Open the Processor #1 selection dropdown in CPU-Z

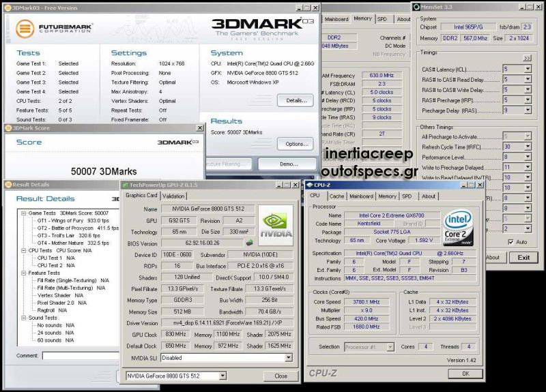390,347
